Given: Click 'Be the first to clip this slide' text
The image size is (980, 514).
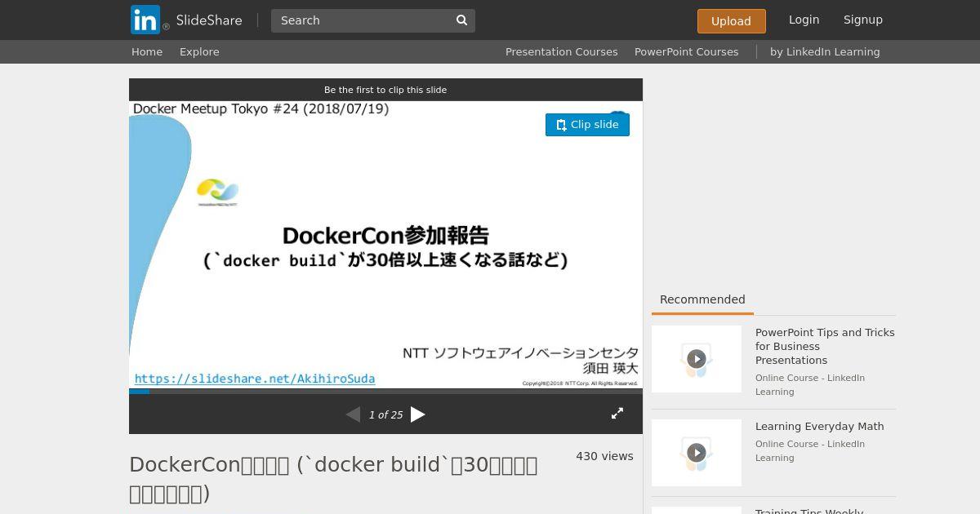Looking at the screenshot, I should point(385,90).
